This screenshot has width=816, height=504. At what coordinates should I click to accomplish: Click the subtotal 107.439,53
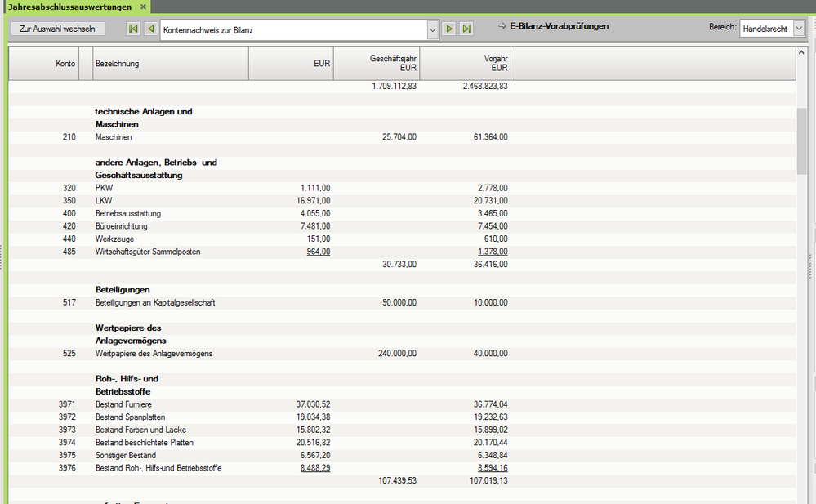(397, 480)
